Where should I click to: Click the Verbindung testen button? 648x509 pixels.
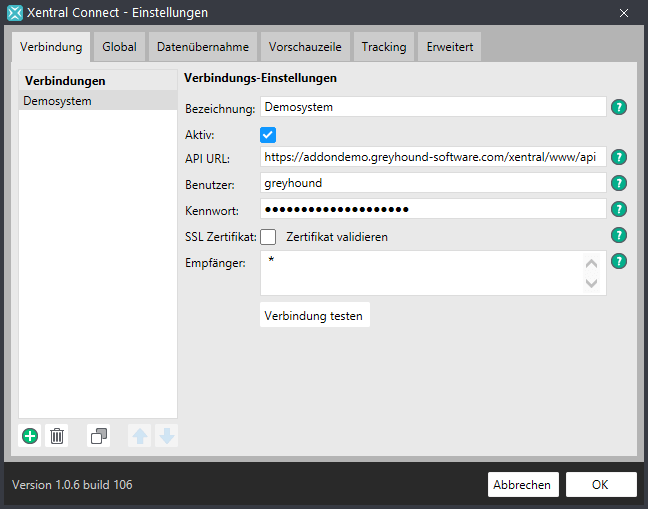pyautogui.click(x=314, y=315)
